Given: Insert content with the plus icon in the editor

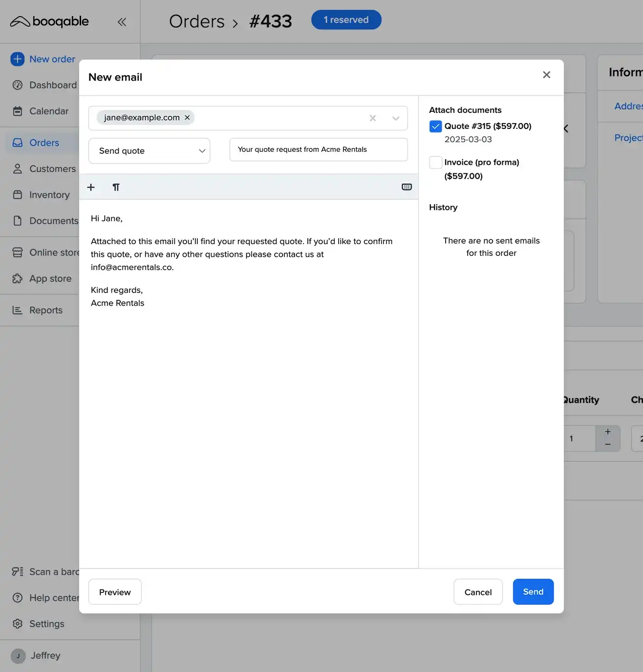Looking at the screenshot, I should point(91,187).
